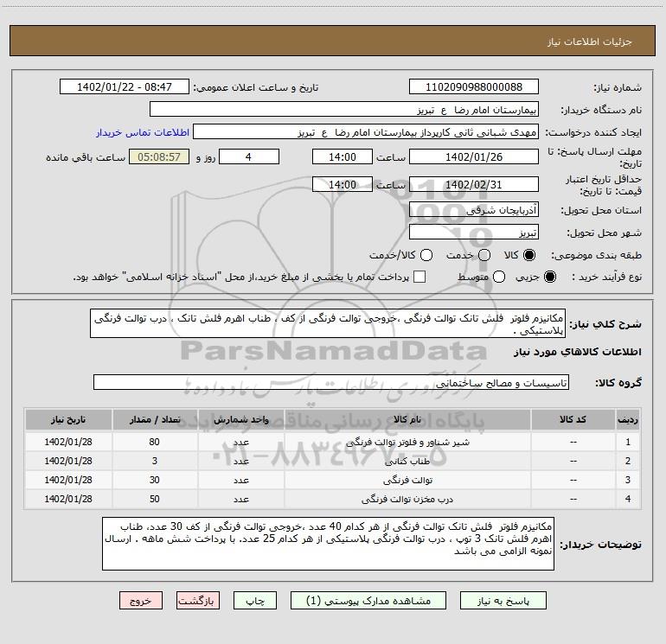
Task: Open اطلاعات تماس خریدار link
Action: point(143,132)
